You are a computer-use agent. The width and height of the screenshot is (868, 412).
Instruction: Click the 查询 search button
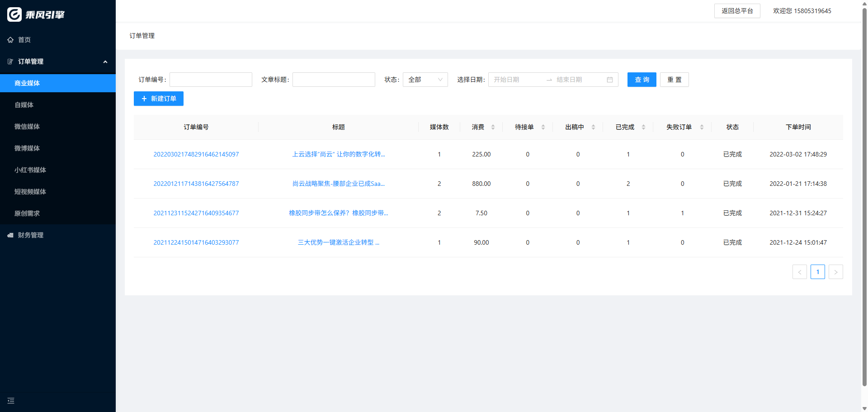pyautogui.click(x=642, y=80)
